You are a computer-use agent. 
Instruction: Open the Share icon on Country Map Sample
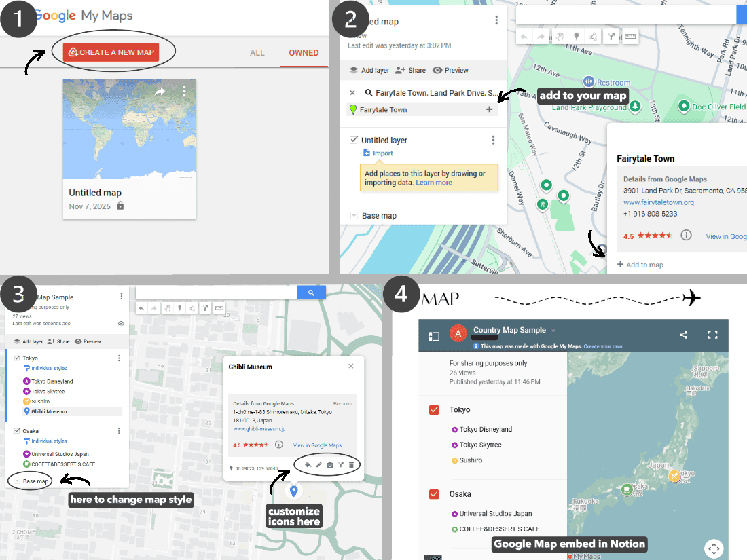point(683,335)
